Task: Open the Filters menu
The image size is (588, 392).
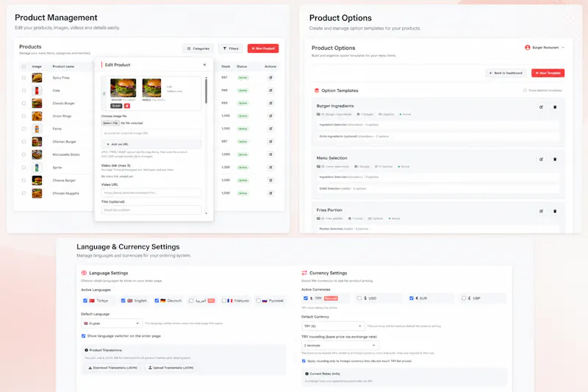Action: 230,49
